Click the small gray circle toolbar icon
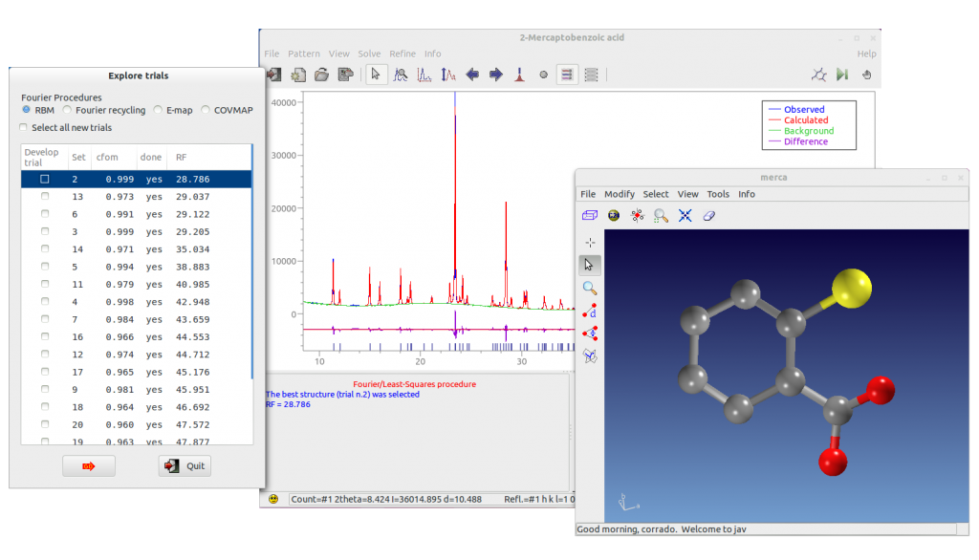The height and width of the screenshot is (560, 979). (x=543, y=75)
